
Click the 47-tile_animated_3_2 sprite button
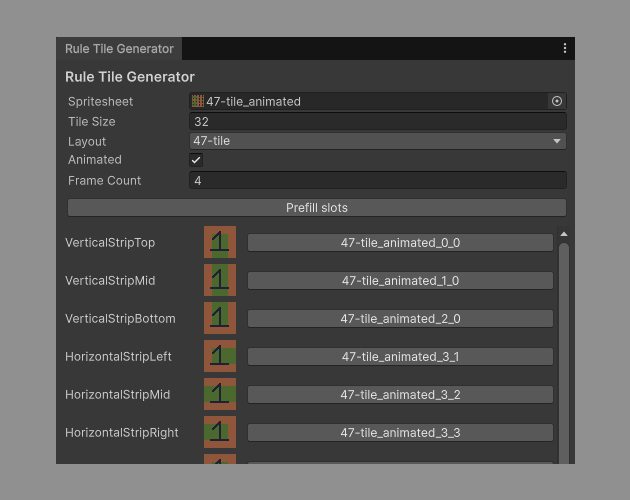400,395
